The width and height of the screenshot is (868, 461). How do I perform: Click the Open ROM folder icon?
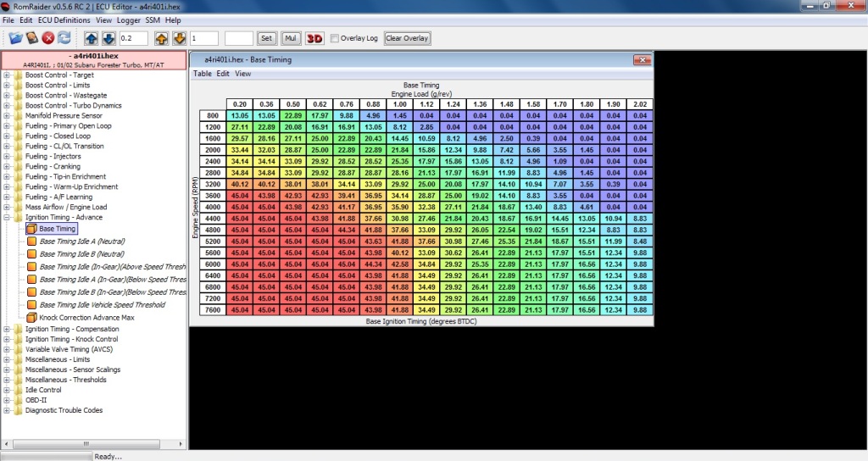[x=15, y=38]
